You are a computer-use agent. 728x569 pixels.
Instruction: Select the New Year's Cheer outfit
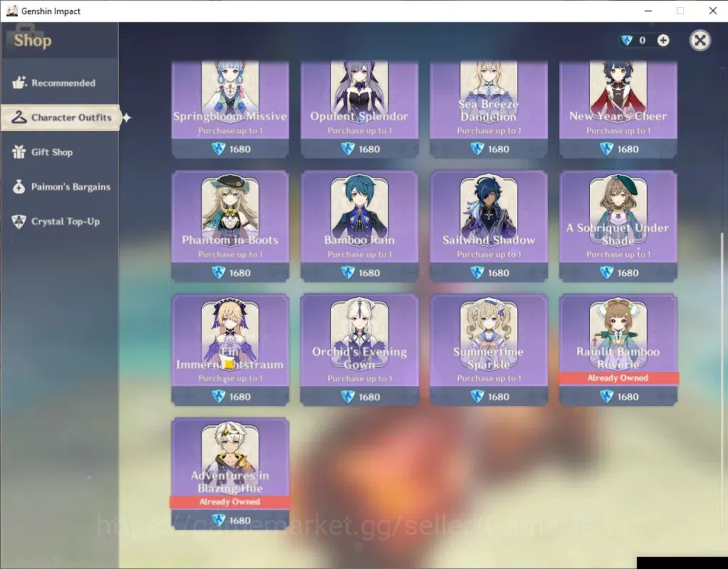[618, 109]
